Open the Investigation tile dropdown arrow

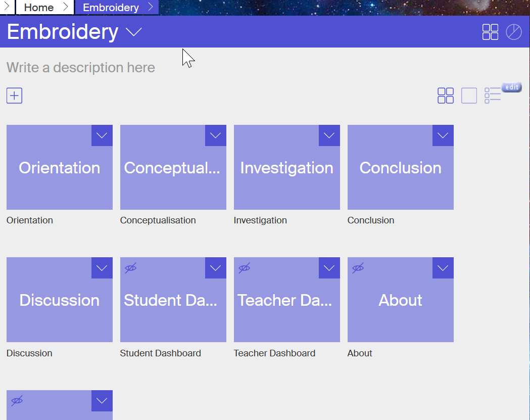(x=329, y=135)
